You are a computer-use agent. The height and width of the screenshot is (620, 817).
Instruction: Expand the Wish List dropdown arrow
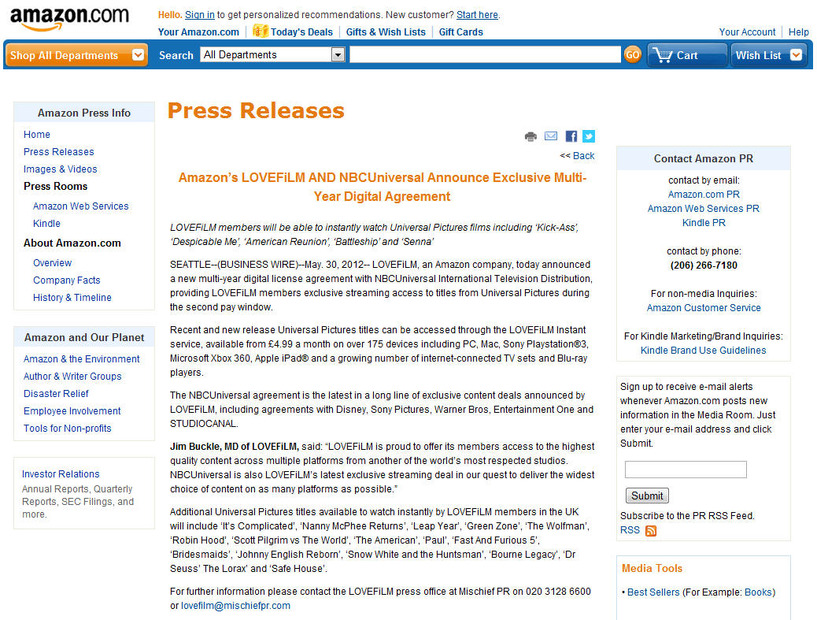tap(796, 55)
